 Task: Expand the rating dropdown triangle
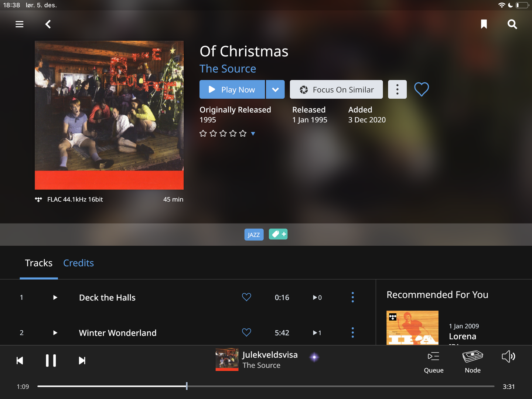tap(253, 134)
